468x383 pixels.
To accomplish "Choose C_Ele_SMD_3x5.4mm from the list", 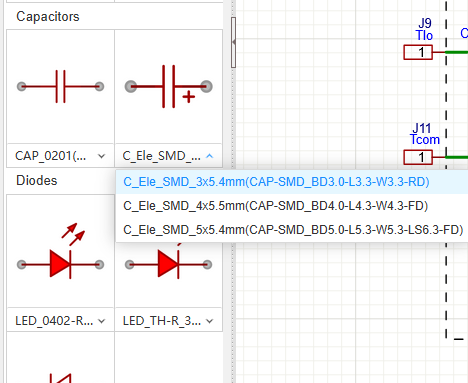I will (292, 182).
